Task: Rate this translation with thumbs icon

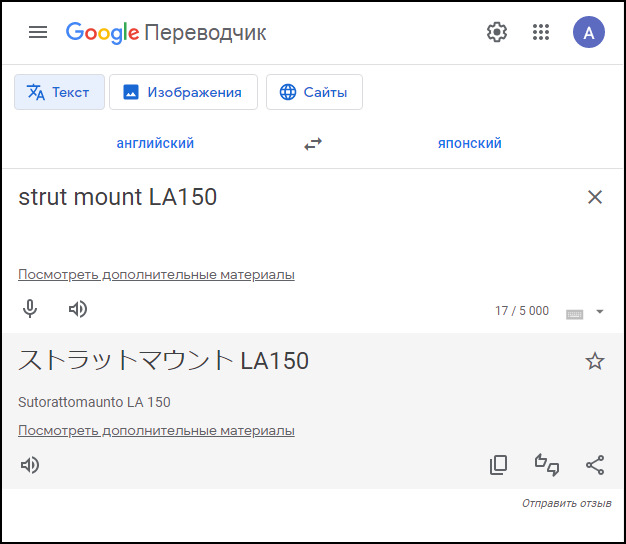Action: tap(547, 465)
